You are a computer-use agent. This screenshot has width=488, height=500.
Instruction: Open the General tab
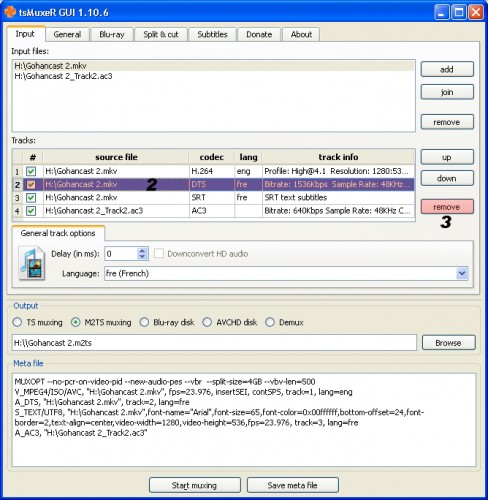point(67,34)
